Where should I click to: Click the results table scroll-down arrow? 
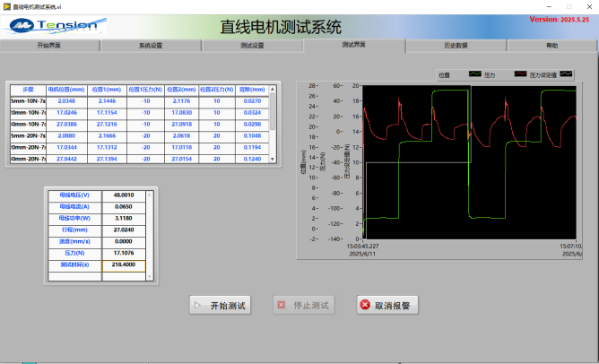(273, 159)
